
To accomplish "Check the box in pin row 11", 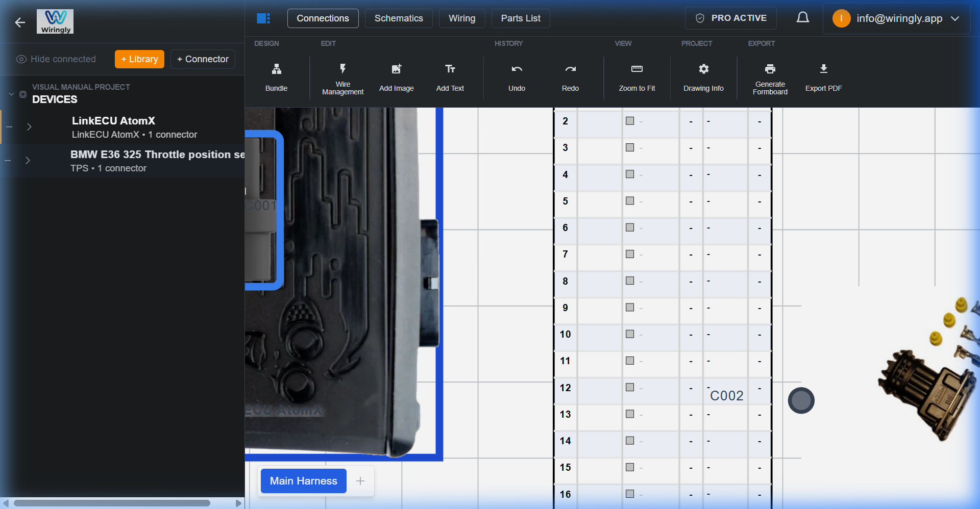I will 630,361.
